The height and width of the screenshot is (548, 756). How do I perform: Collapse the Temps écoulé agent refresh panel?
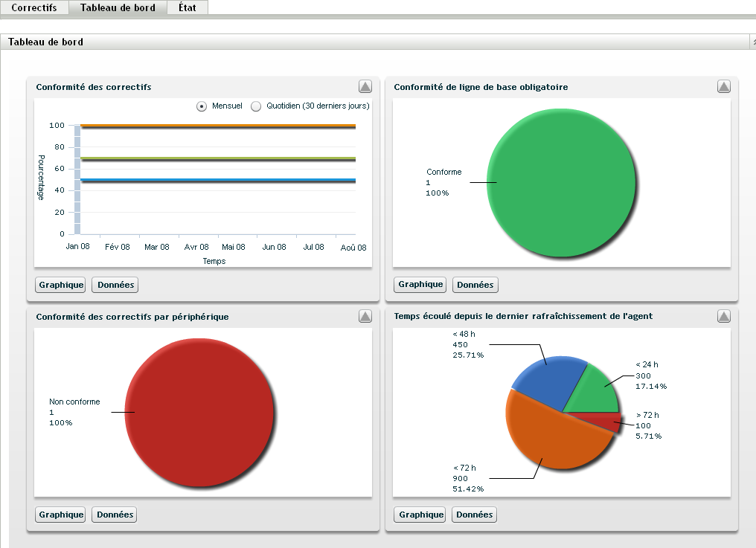click(724, 316)
